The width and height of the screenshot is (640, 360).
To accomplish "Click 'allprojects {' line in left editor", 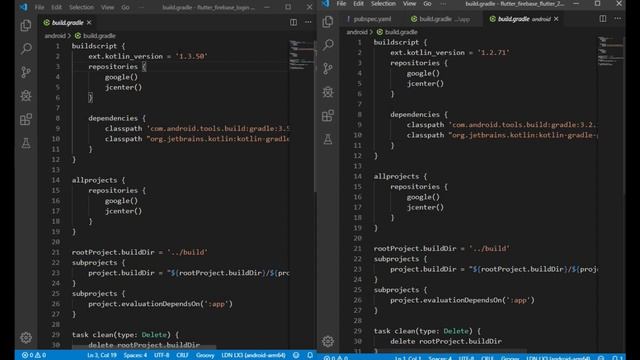I will pyautogui.click(x=98, y=180).
